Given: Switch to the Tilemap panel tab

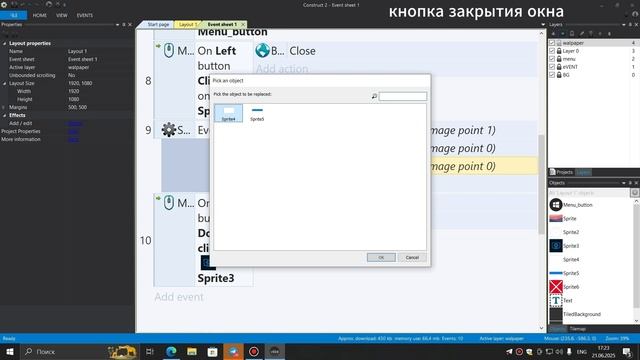Looking at the screenshot, I should [x=578, y=329].
